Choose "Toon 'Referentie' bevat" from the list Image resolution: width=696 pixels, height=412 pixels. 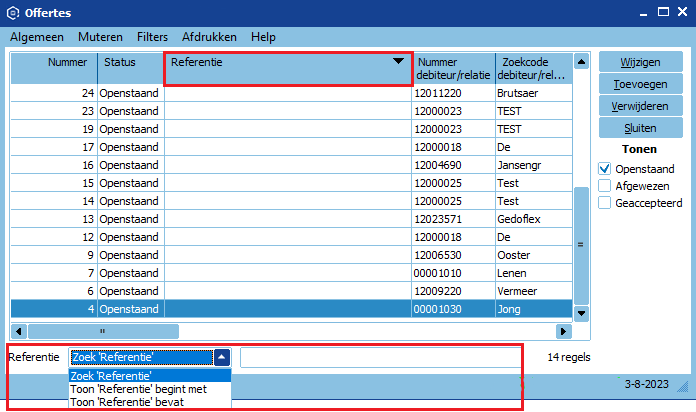(x=128, y=402)
